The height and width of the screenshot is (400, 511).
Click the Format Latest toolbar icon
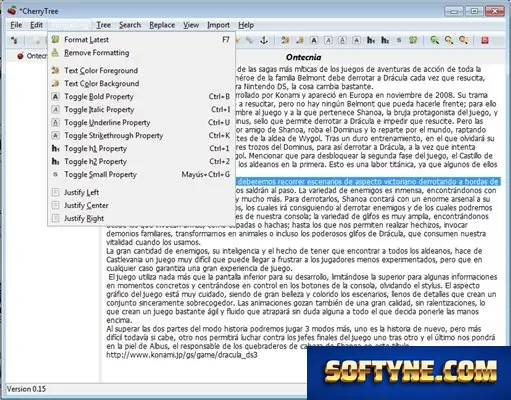[x=413, y=40]
